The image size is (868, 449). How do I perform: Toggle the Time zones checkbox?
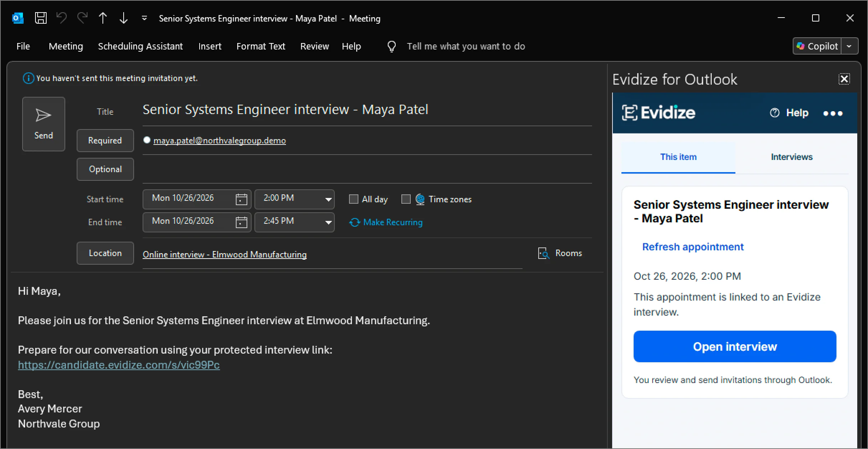click(406, 199)
